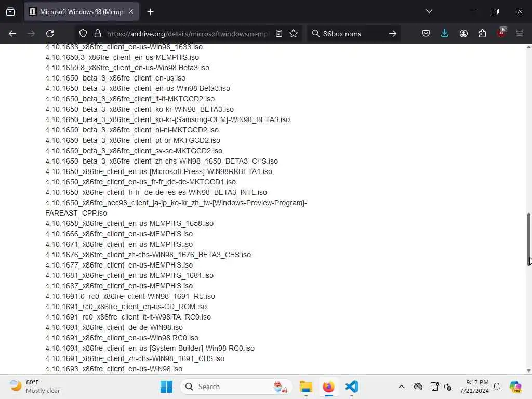
Task: Open network status tray icon
Action: pos(434,387)
